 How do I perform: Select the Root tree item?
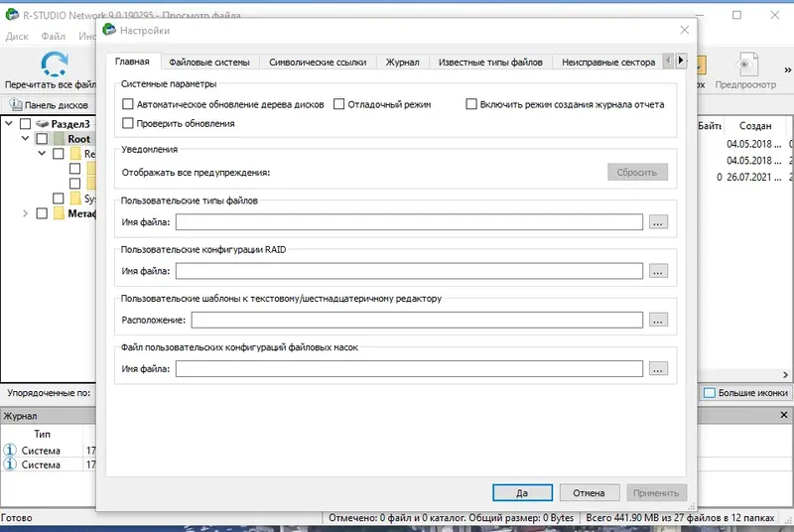[79, 139]
